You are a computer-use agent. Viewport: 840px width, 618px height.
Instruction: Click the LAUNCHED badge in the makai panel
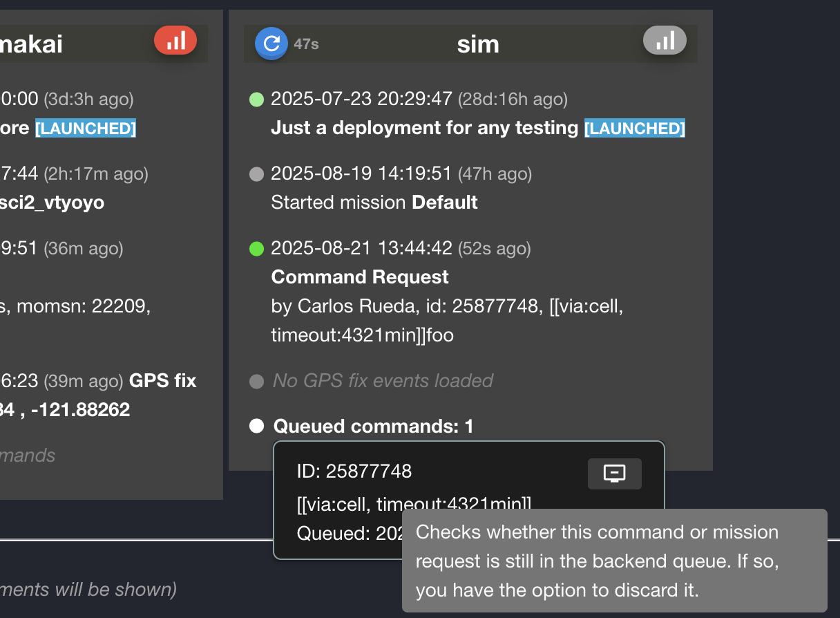pos(86,129)
